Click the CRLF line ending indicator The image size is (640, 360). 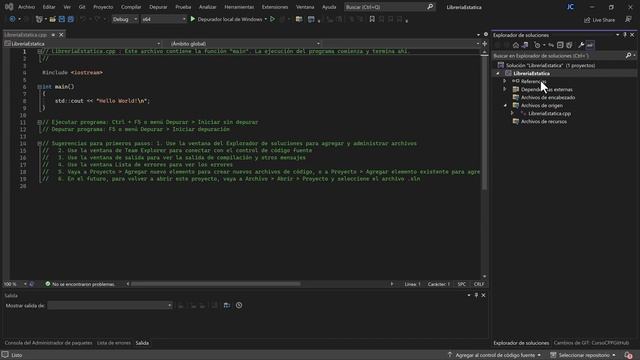pyautogui.click(x=479, y=284)
